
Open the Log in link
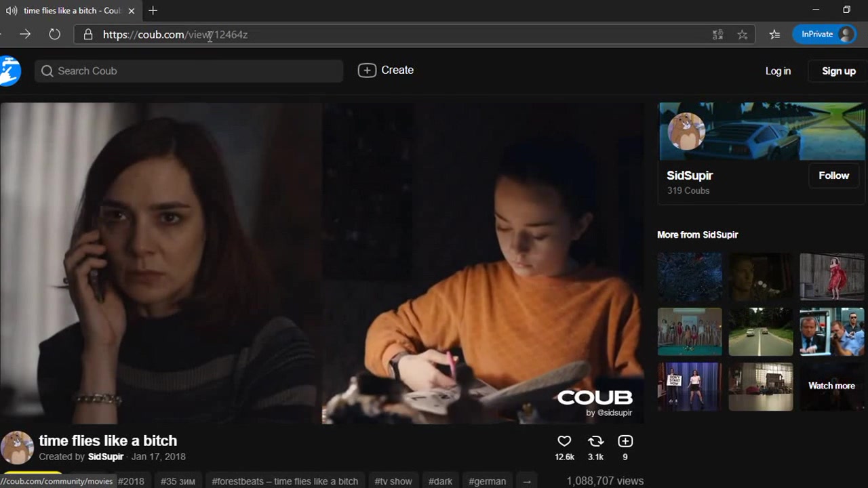778,70
